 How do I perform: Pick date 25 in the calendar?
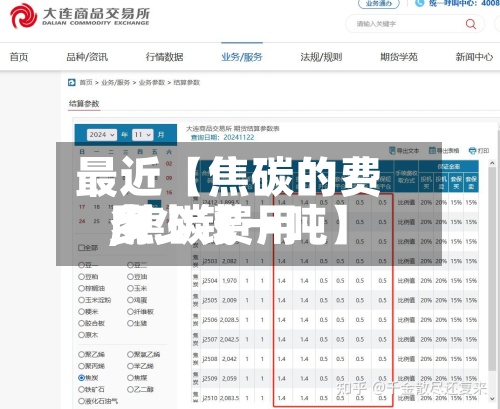point(97,221)
